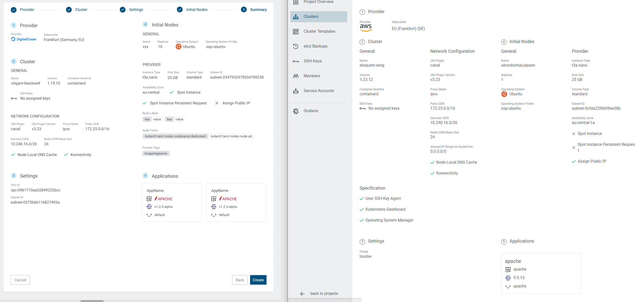Go to the Initial Nodes wizard step

(192, 10)
